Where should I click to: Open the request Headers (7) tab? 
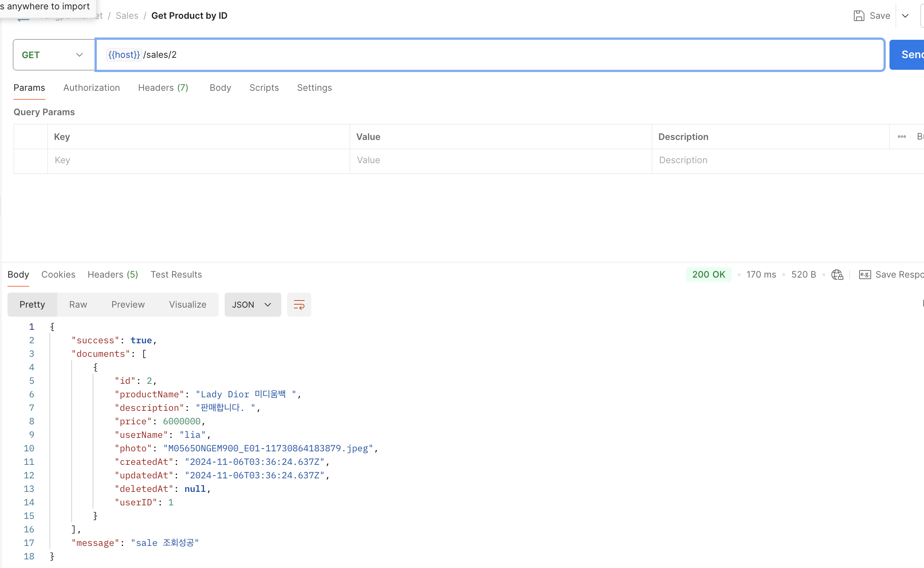click(163, 87)
